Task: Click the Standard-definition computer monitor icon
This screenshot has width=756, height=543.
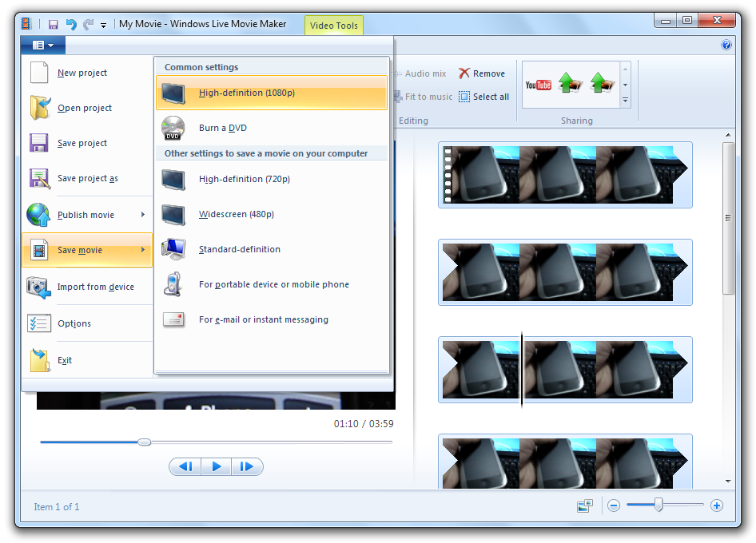Action: [x=173, y=248]
